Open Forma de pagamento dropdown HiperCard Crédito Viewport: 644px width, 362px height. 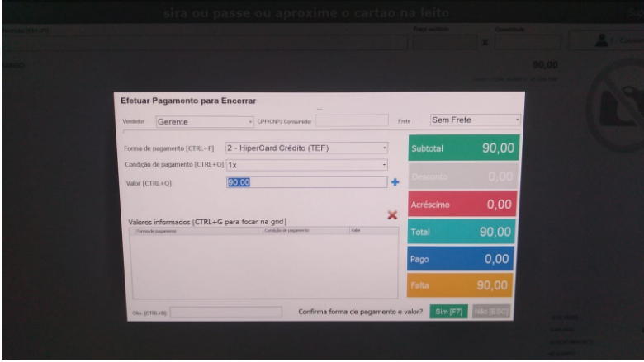pos(306,148)
